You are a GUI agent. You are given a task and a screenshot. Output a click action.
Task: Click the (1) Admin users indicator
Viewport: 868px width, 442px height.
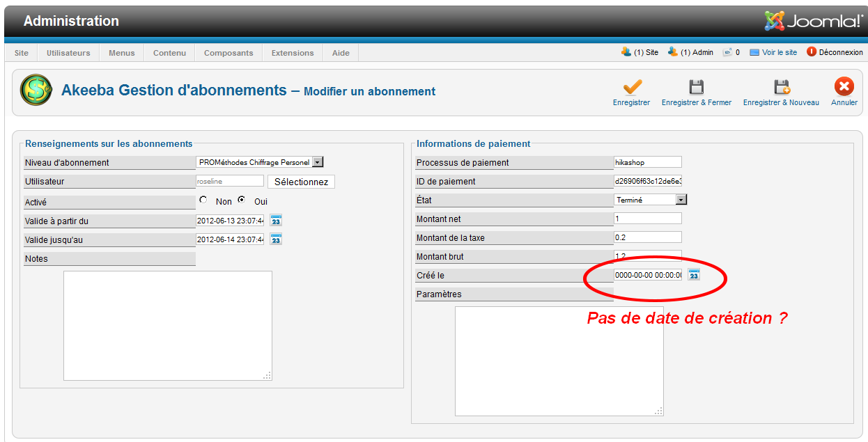[690, 52]
